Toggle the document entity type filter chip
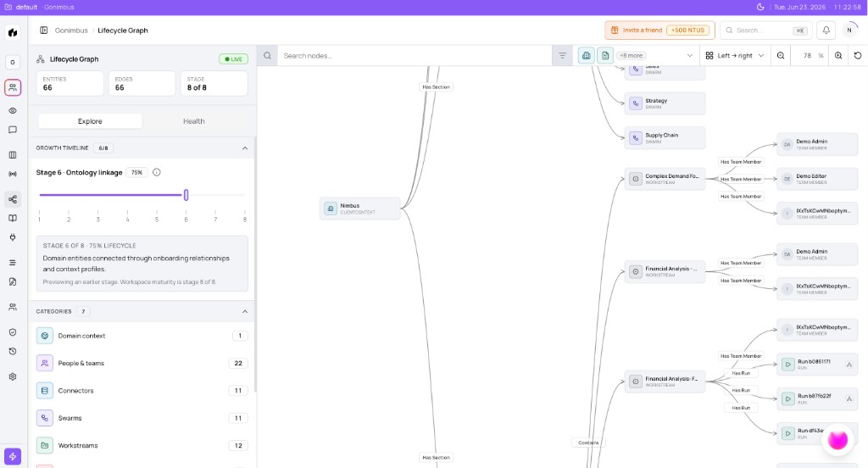The image size is (868, 468). click(605, 55)
